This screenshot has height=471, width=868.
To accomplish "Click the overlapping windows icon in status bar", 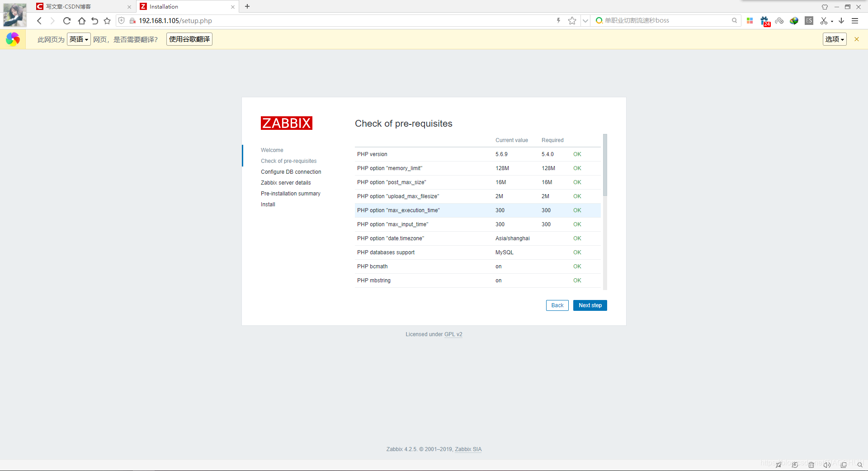I will (x=844, y=465).
